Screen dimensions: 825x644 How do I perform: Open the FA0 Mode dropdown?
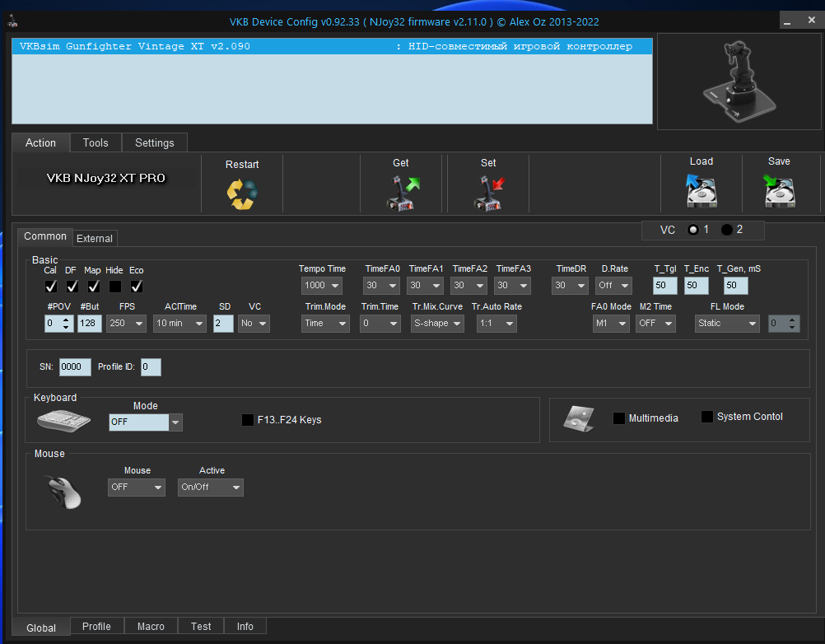(611, 324)
